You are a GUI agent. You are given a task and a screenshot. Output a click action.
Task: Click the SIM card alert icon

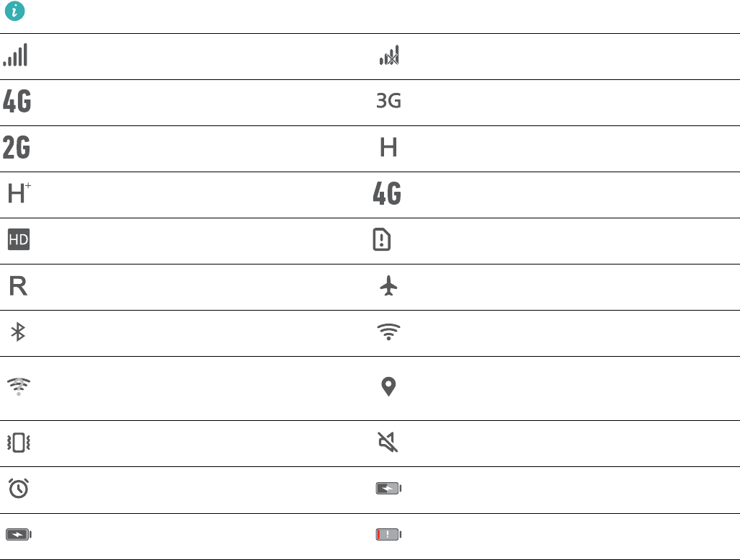click(383, 241)
